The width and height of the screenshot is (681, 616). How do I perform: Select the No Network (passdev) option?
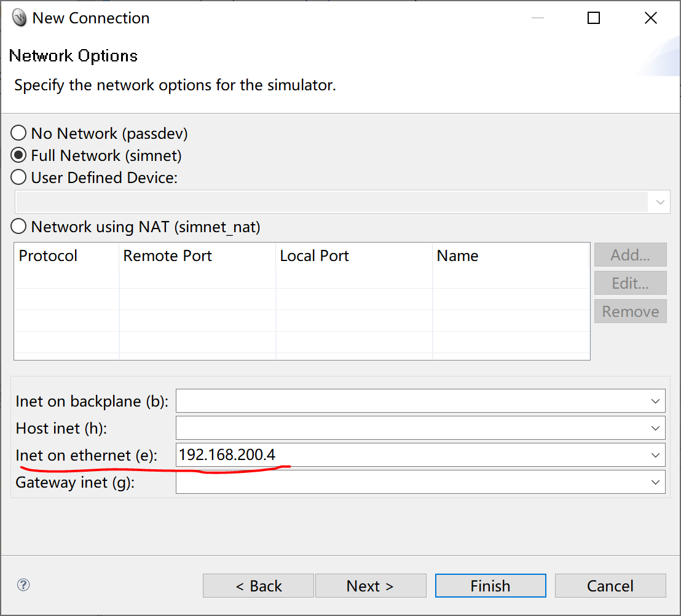pos(18,133)
